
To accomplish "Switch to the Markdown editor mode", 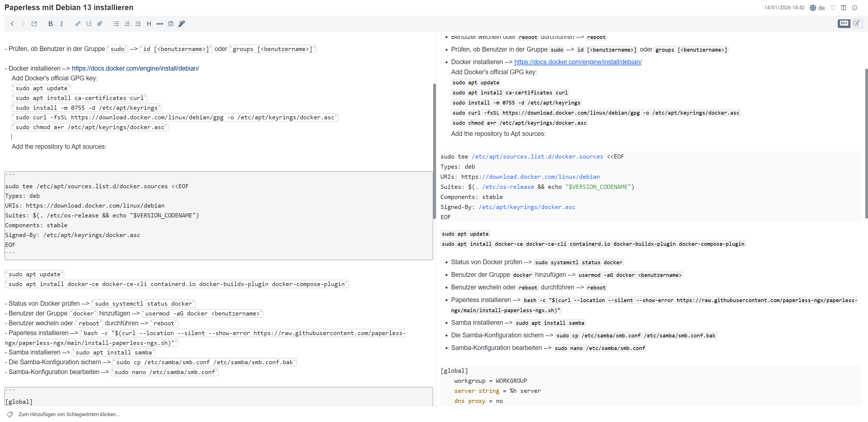I will [844, 23].
